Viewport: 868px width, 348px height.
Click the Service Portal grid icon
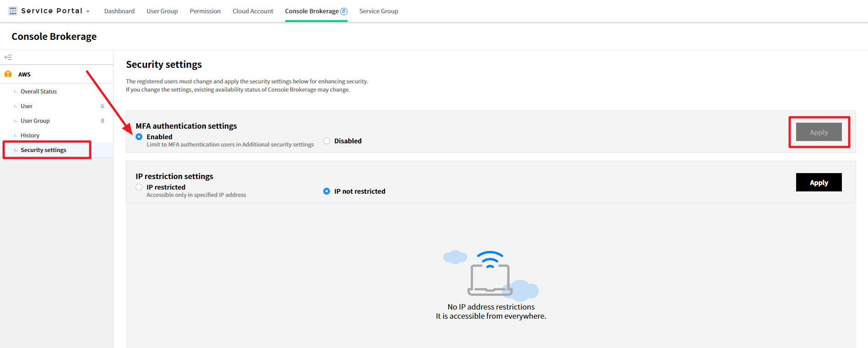click(x=13, y=11)
